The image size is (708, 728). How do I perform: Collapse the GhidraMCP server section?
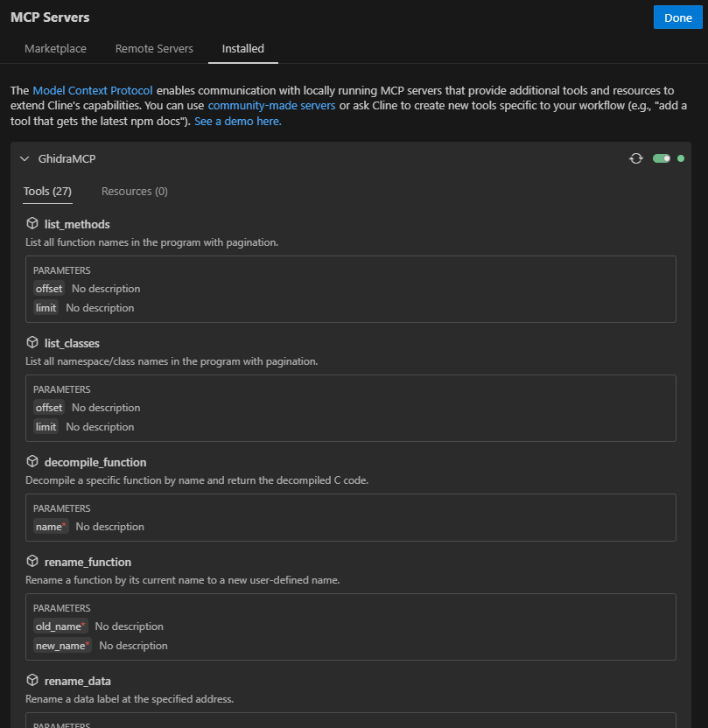[25, 158]
